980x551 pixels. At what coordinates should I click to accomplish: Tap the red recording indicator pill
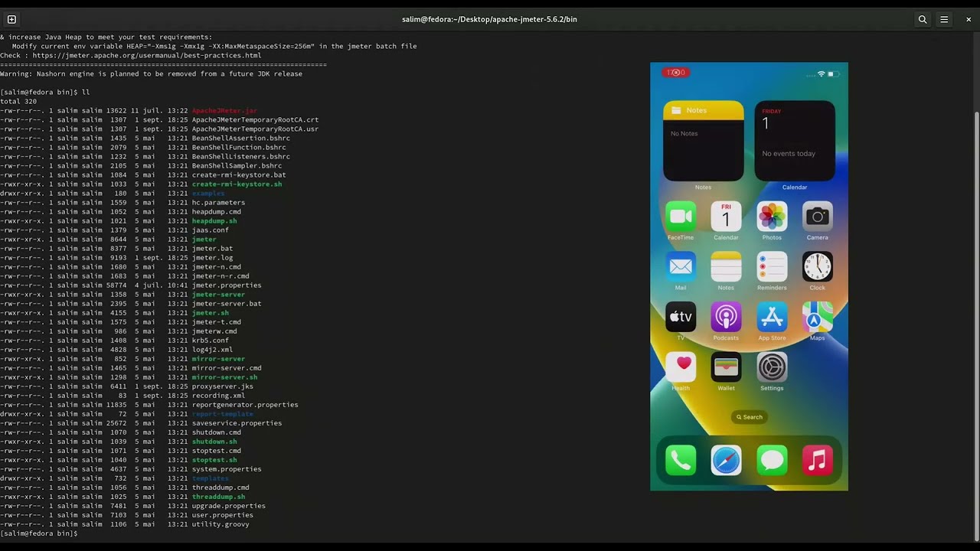[676, 73]
